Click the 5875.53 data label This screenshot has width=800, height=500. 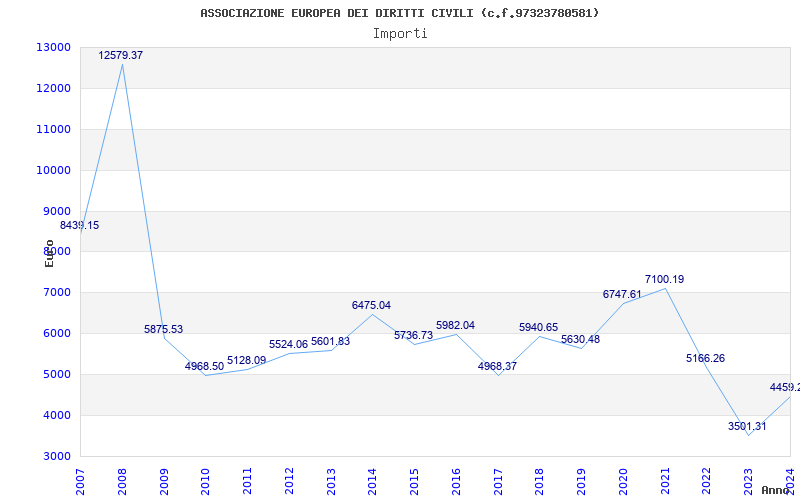[x=163, y=330]
